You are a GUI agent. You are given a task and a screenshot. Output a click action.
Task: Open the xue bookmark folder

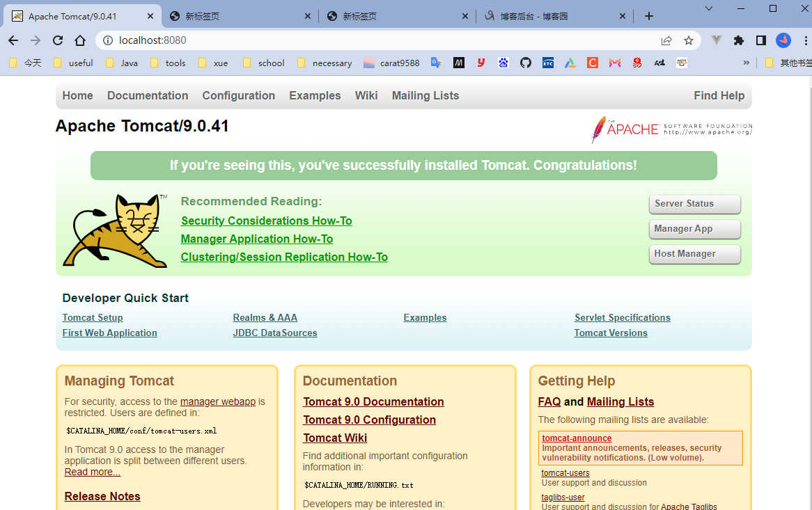[213, 63]
